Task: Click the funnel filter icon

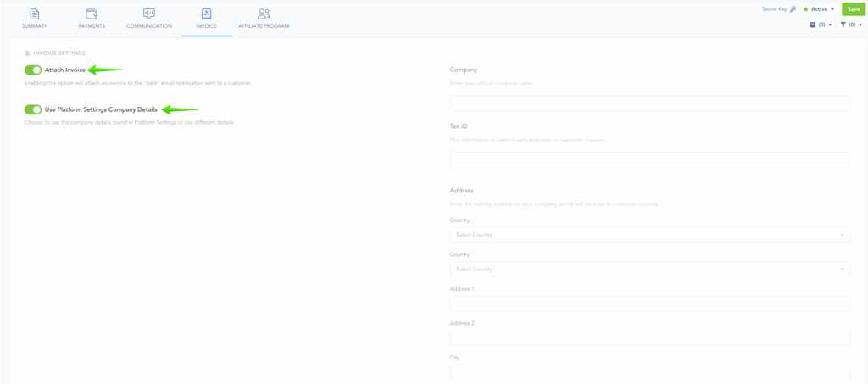Action: tap(843, 25)
